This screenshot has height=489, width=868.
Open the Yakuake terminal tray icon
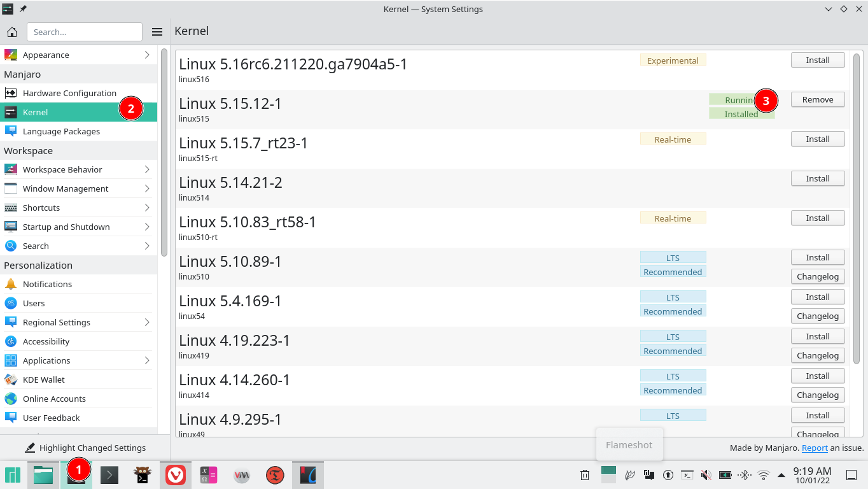687,475
